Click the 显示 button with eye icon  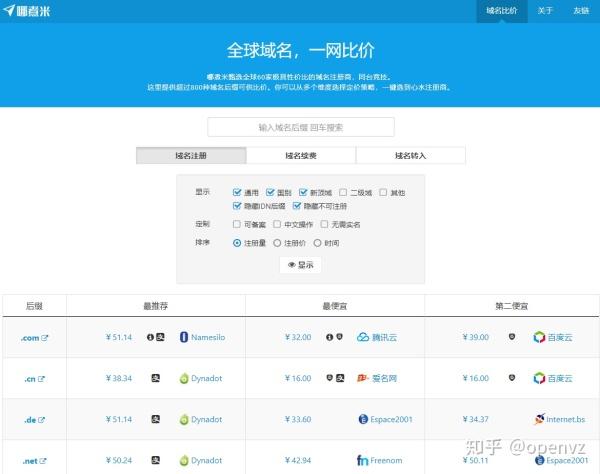pos(300,265)
